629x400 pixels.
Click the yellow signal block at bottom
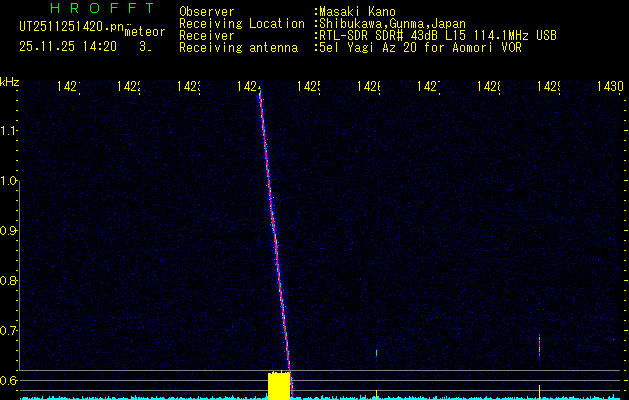click(279, 385)
